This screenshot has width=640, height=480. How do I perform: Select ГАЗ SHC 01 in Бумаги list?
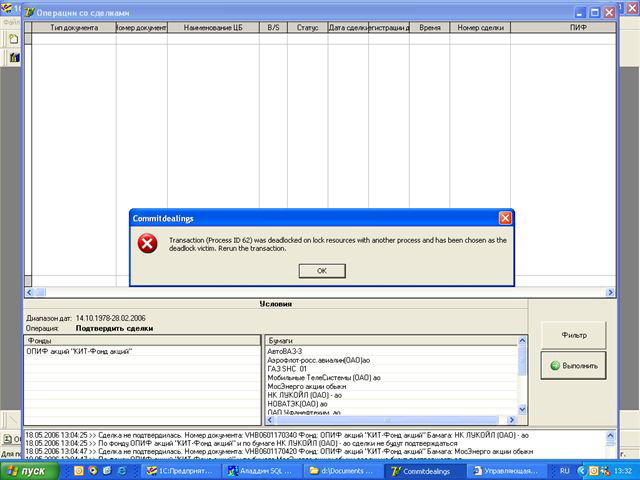tap(392, 369)
